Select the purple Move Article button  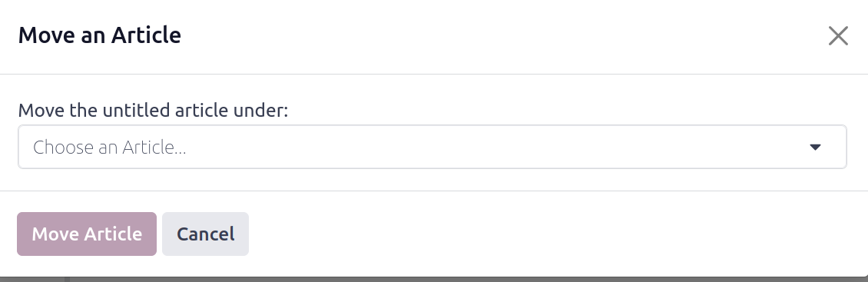pos(87,234)
